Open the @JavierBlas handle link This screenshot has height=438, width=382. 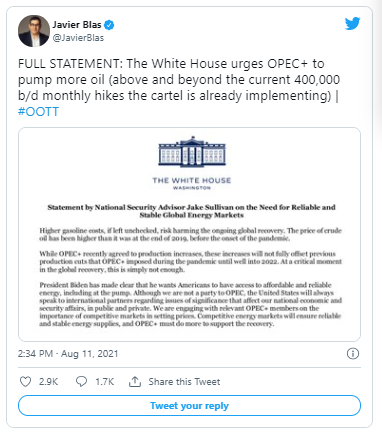pyautogui.click(x=78, y=38)
